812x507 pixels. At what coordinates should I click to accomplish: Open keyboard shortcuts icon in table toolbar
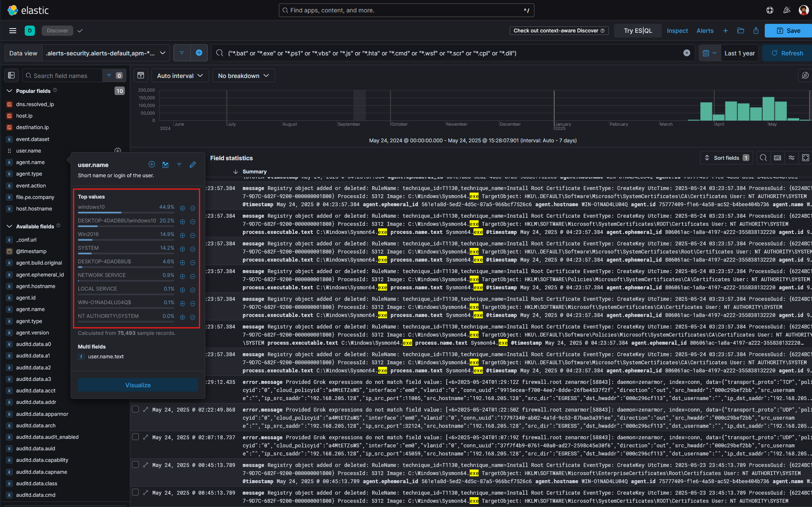pyautogui.click(x=778, y=158)
